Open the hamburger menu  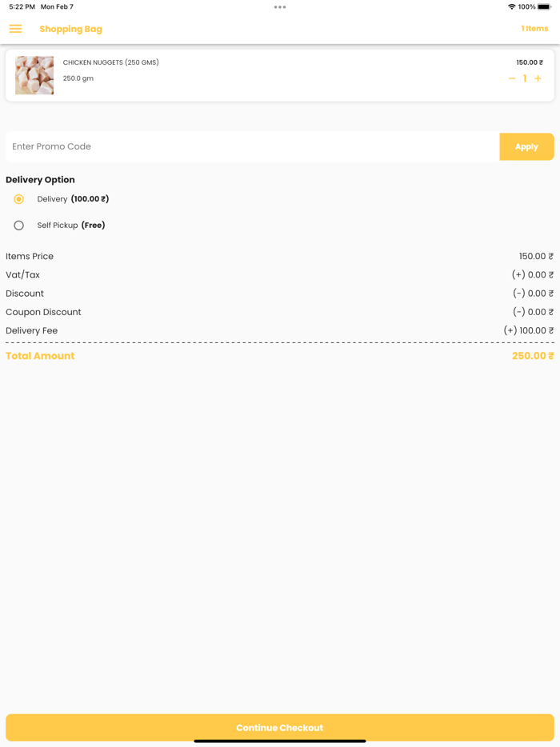[16, 29]
